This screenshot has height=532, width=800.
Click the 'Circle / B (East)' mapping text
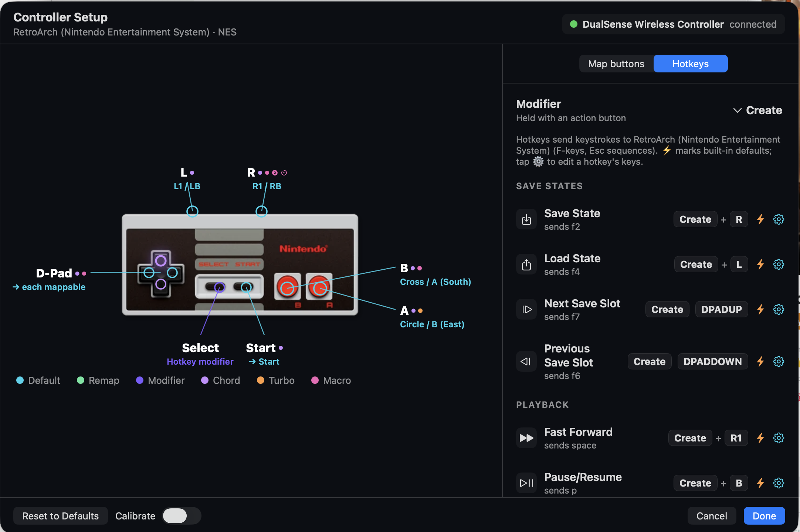pos(432,324)
